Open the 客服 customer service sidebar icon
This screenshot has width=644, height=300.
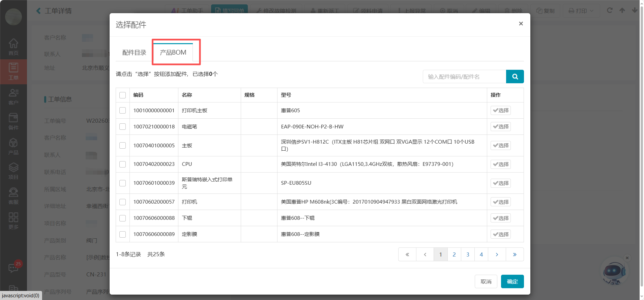(x=13, y=196)
